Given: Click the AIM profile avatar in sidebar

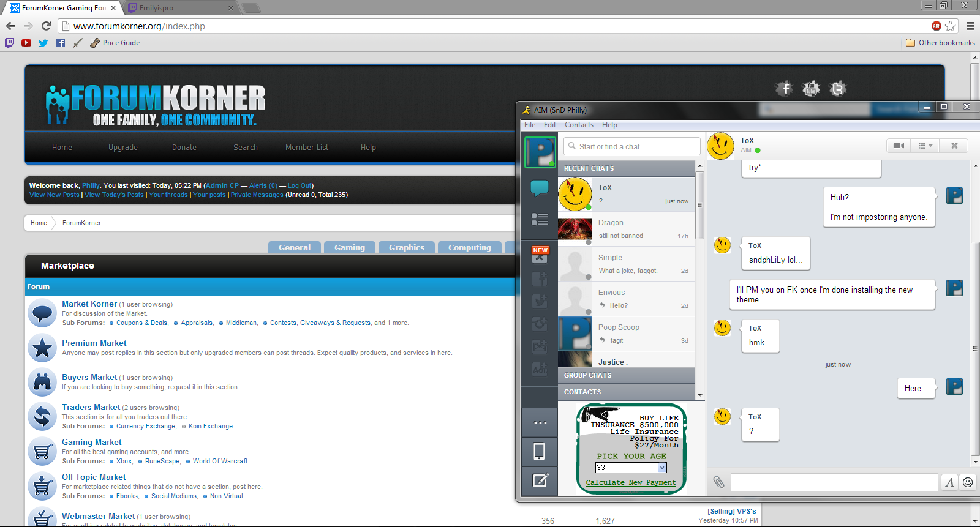Looking at the screenshot, I should (540, 152).
